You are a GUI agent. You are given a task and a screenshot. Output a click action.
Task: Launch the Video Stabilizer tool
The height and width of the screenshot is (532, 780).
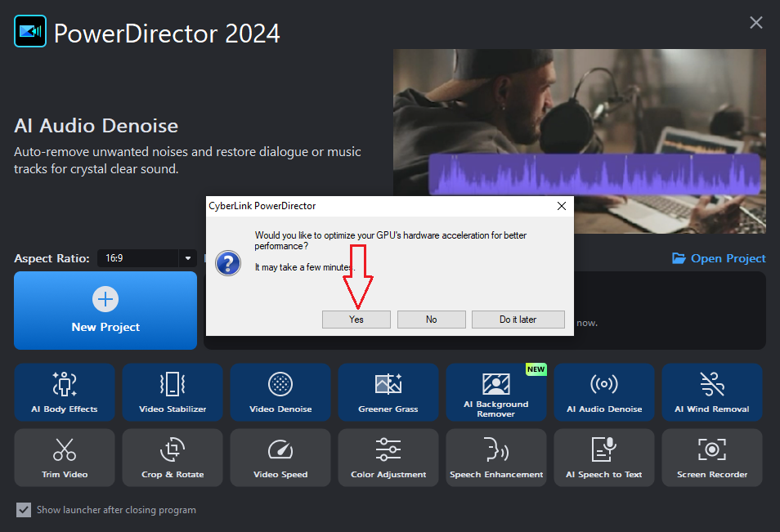(173, 392)
